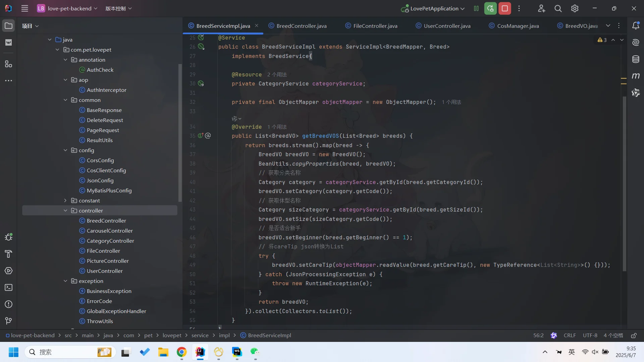The width and height of the screenshot is (644, 362).
Task: Open the Terminal tool window
Action: point(9,288)
